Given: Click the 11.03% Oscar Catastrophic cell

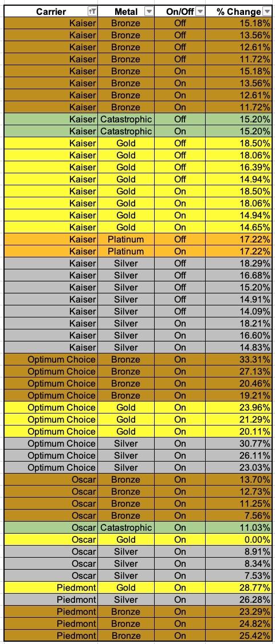Looking at the screenshot, I should pos(239,527).
